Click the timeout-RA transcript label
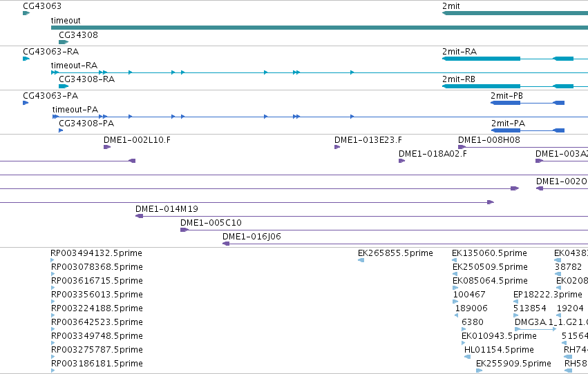 74,66
